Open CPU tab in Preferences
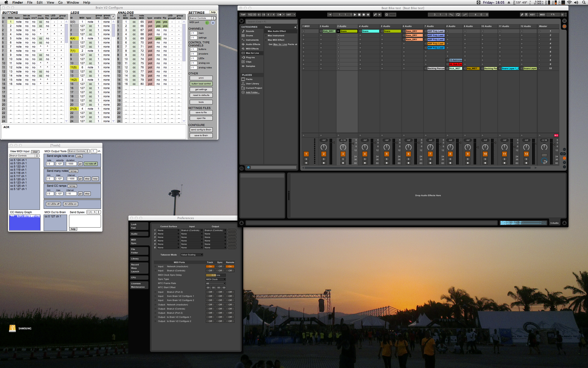Viewport: 588px width, 368px height. (139, 277)
